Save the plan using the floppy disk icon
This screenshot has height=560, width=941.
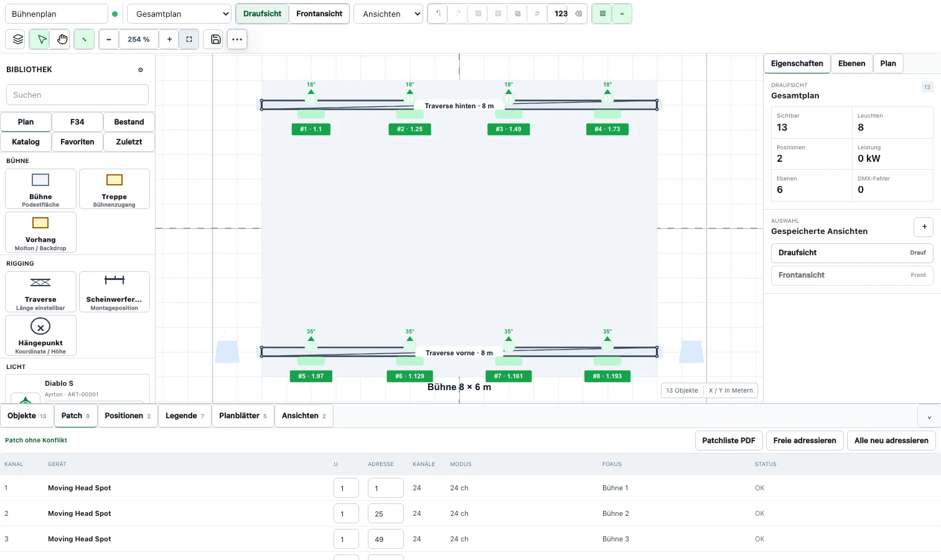215,39
